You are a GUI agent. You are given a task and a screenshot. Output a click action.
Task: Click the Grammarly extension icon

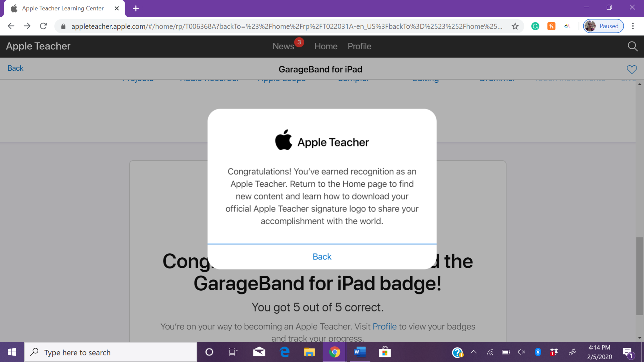[x=535, y=26]
